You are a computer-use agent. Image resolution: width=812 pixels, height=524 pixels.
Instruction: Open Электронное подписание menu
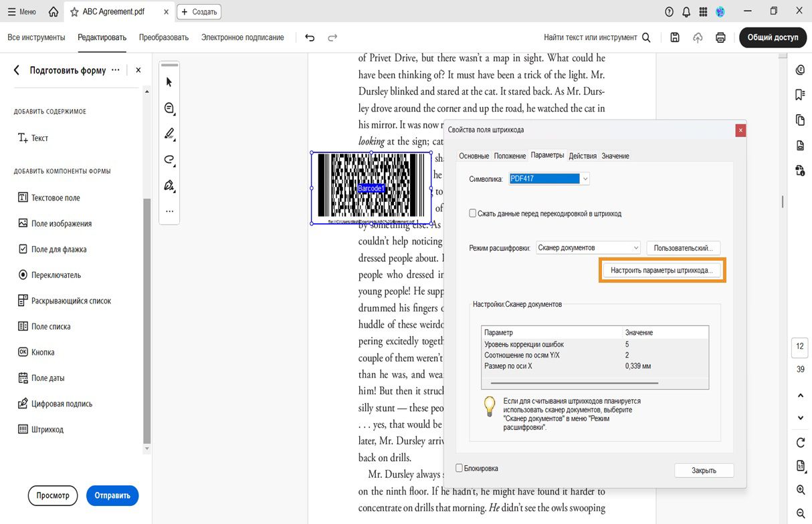[243, 37]
